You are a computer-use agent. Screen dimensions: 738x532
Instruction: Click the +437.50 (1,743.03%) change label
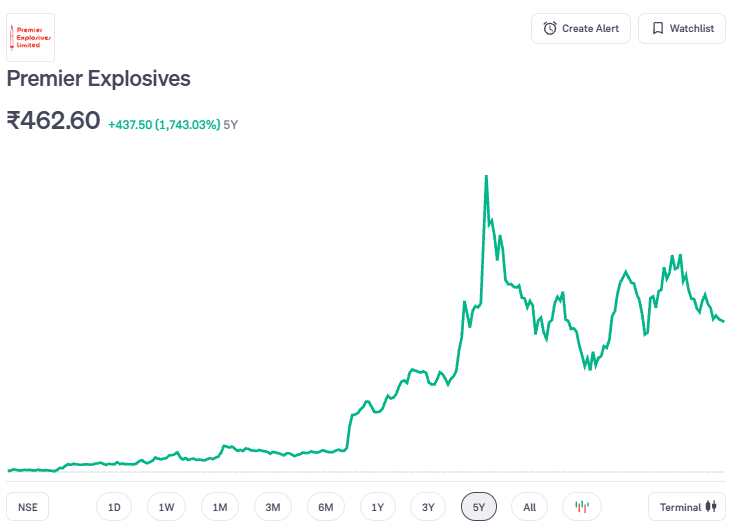click(x=164, y=125)
